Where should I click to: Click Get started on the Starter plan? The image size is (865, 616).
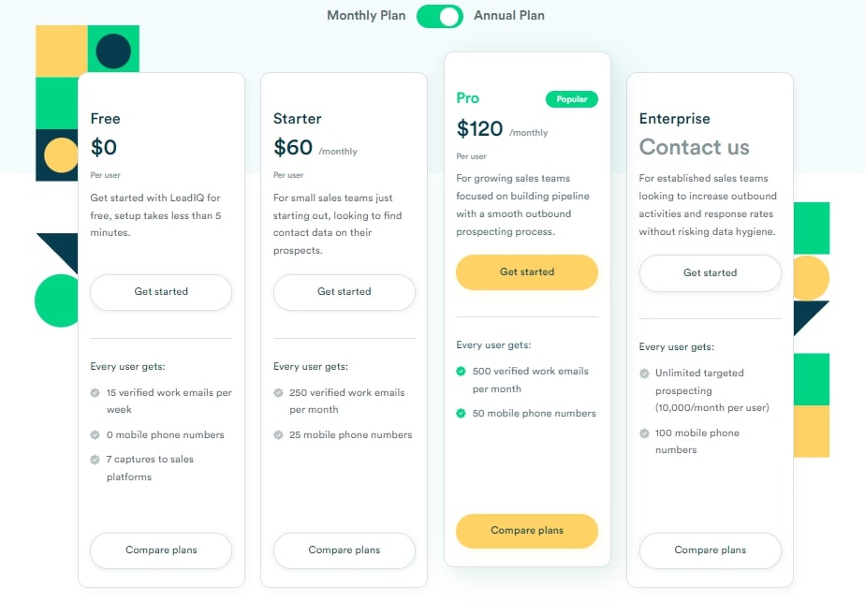point(345,292)
